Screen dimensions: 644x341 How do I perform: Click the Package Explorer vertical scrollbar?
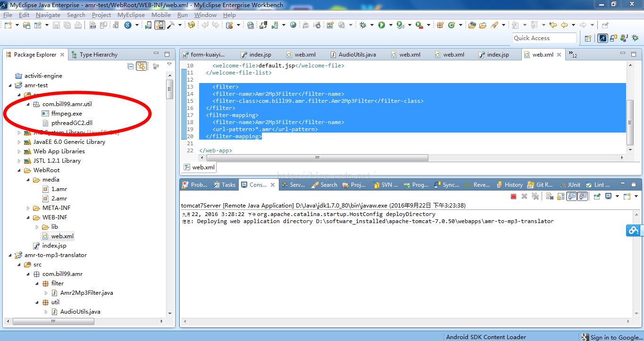(x=169, y=89)
